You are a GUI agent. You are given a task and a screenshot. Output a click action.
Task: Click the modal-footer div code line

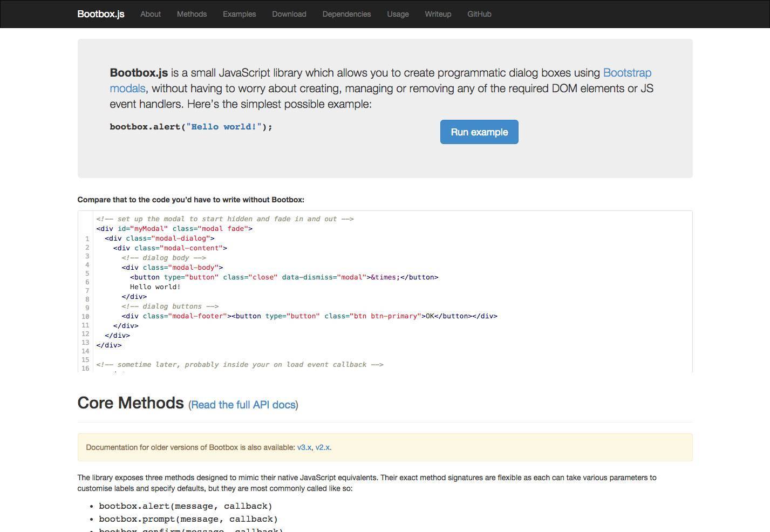310,316
